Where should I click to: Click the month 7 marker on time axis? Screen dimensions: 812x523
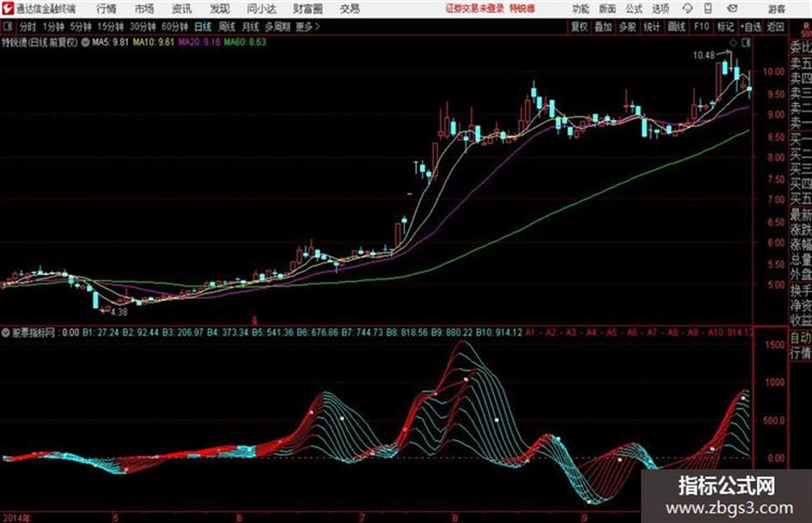click(x=362, y=517)
